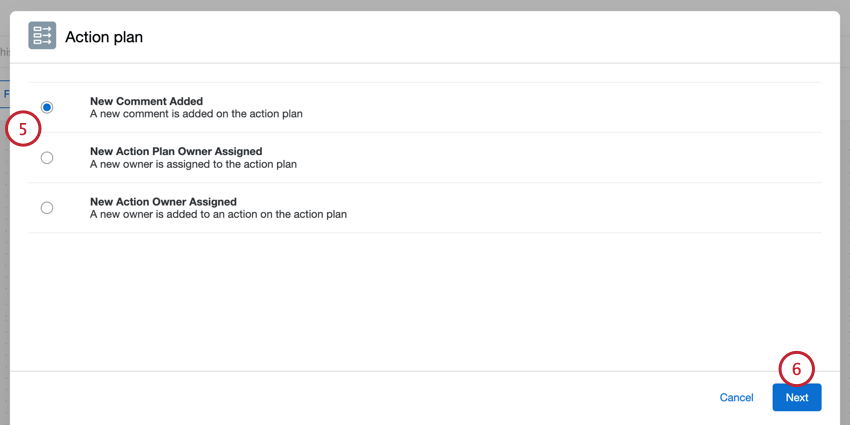Click description 'A new owner is added to an action'
Viewport: 850px width, 425px height.
click(x=218, y=214)
